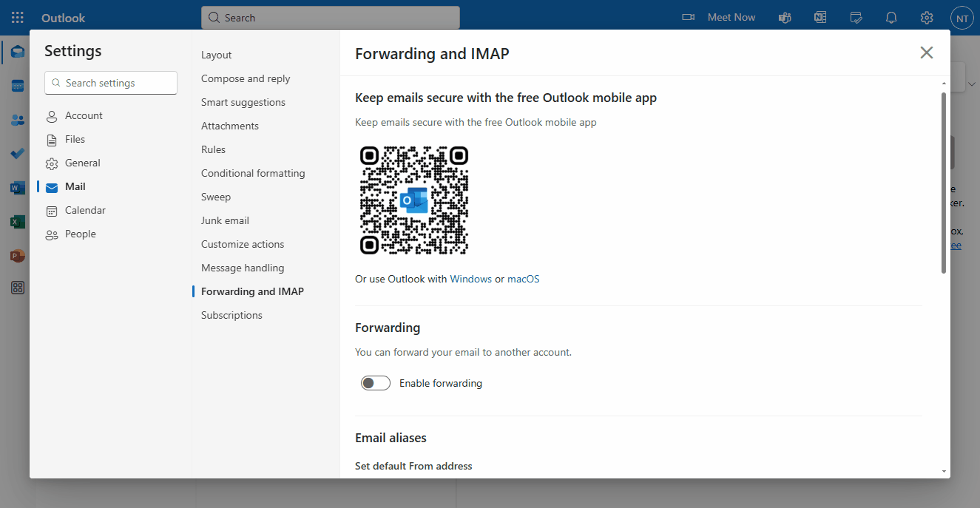Click the Email aliases heading

tap(391, 438)
